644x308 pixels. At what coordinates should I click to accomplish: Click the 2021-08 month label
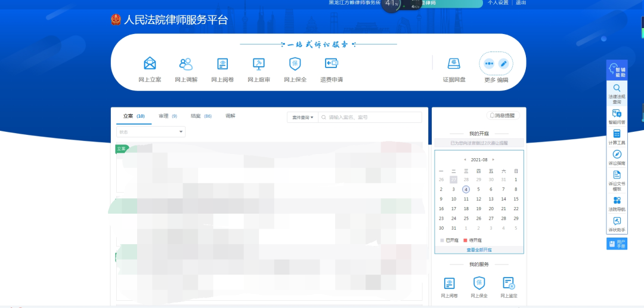(479, 159)
